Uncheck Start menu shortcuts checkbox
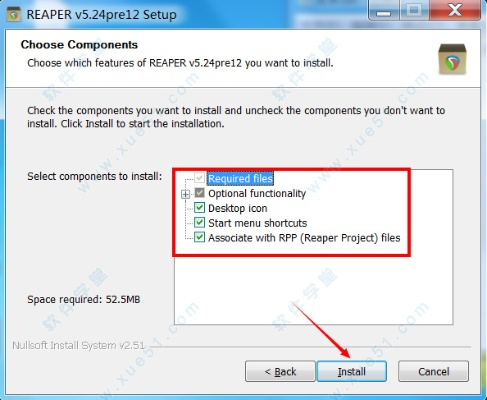Viewport: 487px width, 400px height. click(x=199, y=223)
